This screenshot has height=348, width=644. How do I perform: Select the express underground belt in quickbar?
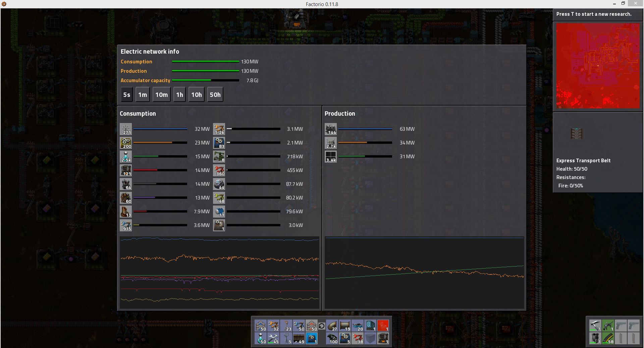coord(370,326)
